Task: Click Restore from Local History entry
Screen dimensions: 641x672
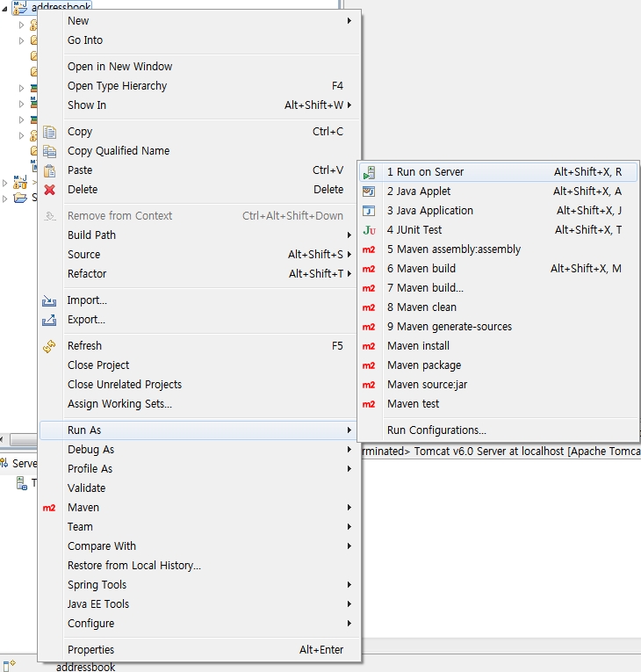Action: click(x=134, y=566)
